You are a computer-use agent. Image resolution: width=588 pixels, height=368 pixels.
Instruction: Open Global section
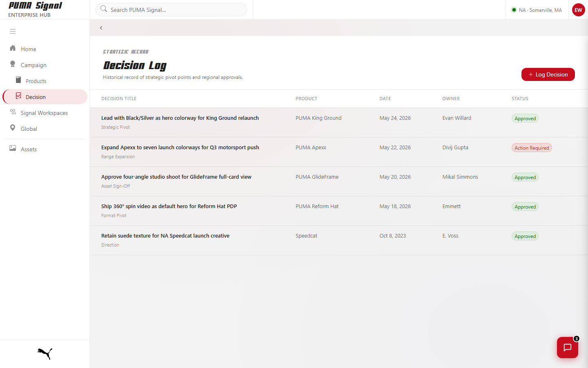click(45, 129)
